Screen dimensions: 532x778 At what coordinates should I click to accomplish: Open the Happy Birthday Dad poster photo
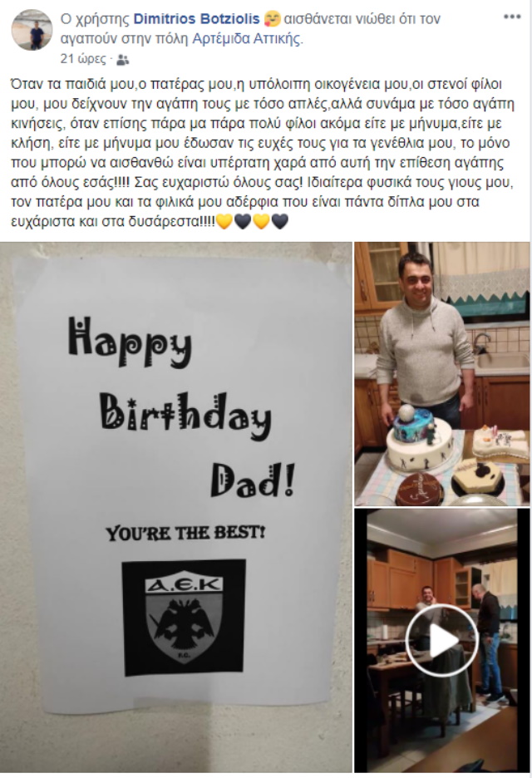[175, 507]
